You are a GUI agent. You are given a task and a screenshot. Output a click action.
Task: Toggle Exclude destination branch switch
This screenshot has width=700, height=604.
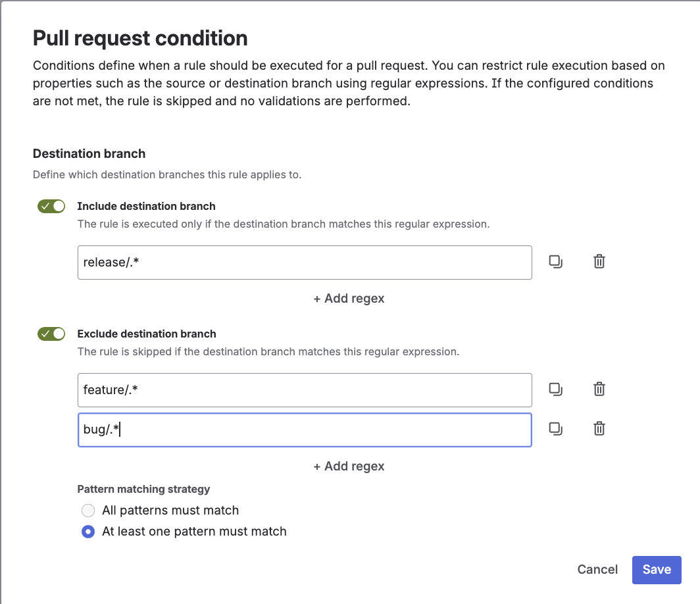[x=51, y=334]
